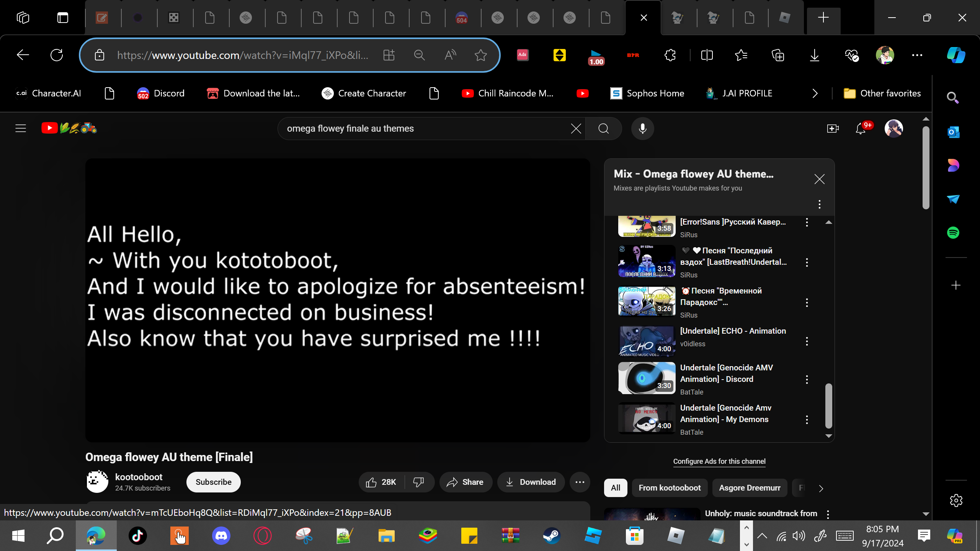Open the YouTube notifications bell
Screen dimensions: 980x551
click(861, 129)
